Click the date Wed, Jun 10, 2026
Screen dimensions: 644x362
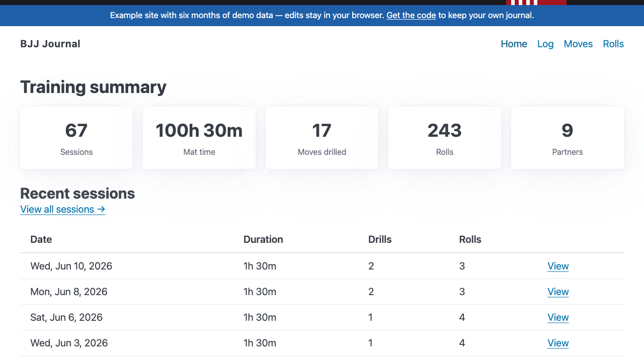click(x=71, y=266)
